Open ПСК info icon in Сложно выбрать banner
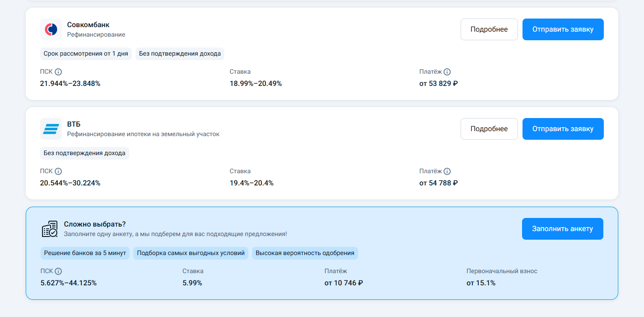This screenshot has width=644, height=317. coord(58,271)
